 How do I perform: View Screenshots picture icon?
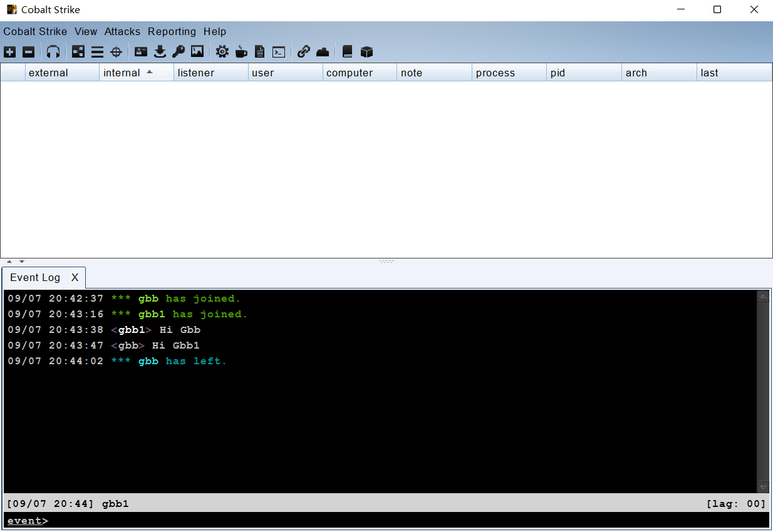click(x=197, y=52)
